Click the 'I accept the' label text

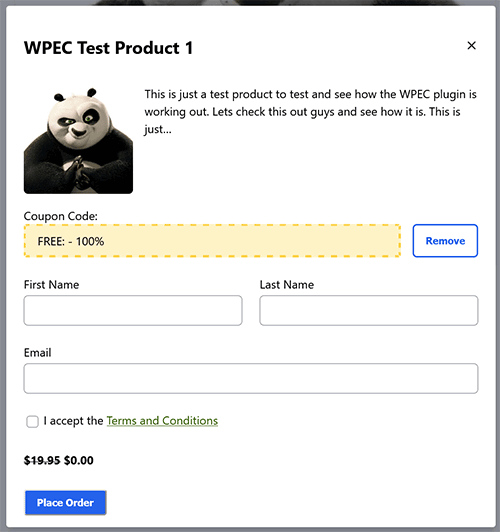click(73, 421)
